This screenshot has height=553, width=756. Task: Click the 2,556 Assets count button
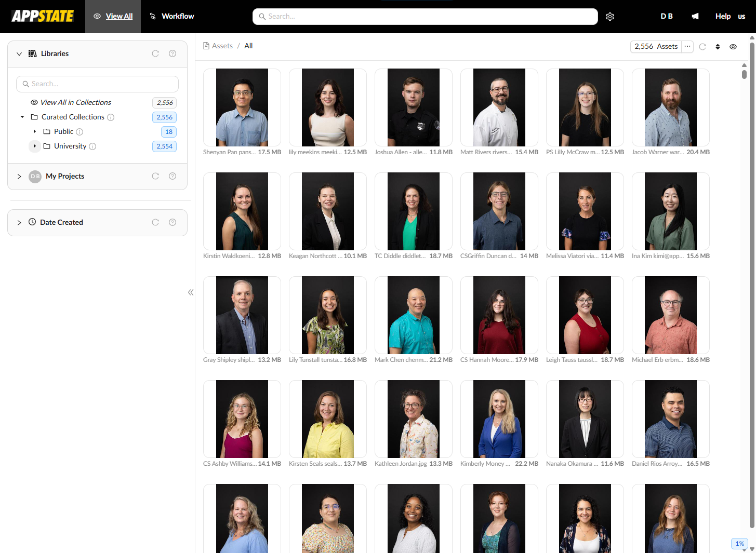(656, 47)
